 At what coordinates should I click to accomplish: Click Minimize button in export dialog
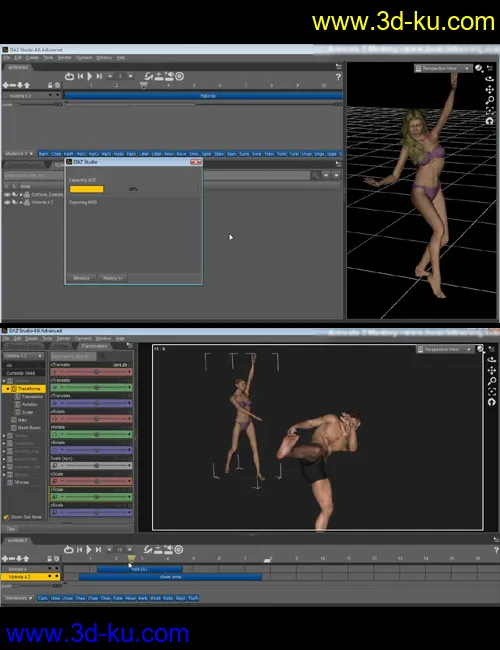coord(81,278)
